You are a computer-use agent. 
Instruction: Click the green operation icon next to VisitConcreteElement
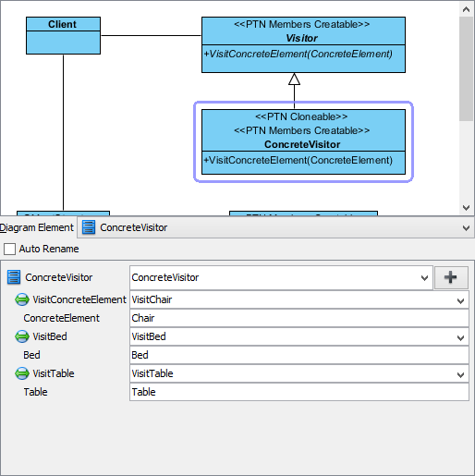click(22, 299)
